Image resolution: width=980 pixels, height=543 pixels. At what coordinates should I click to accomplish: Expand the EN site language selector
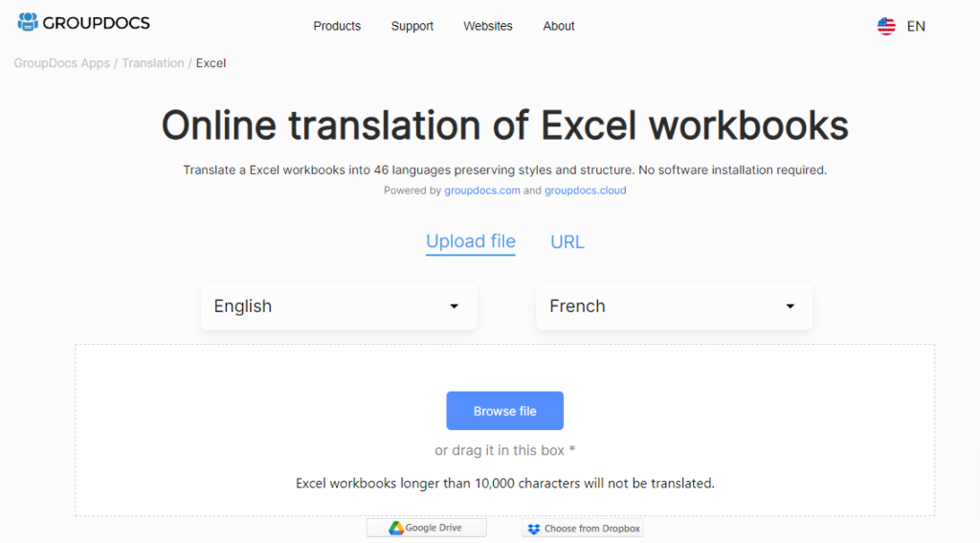tap(916, 27)
